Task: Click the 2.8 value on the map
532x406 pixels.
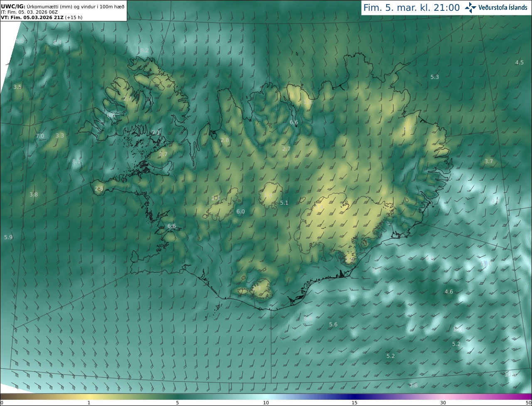Action: (225, 140)
